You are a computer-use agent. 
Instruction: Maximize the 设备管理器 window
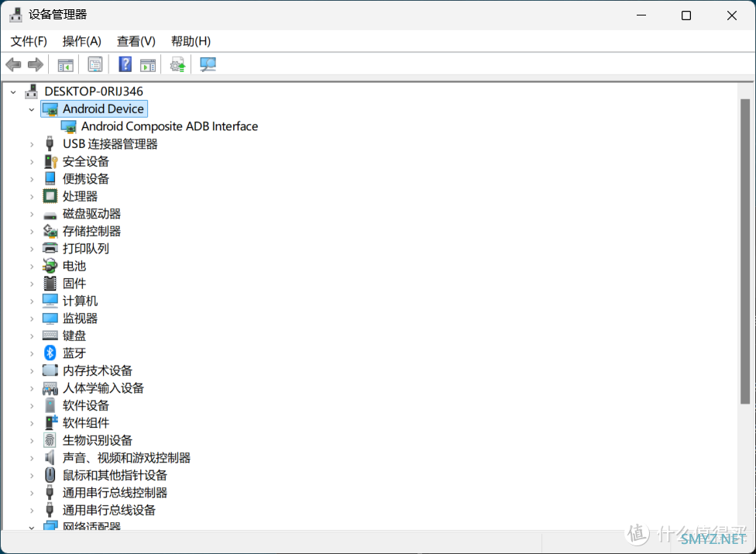[686, 15]
